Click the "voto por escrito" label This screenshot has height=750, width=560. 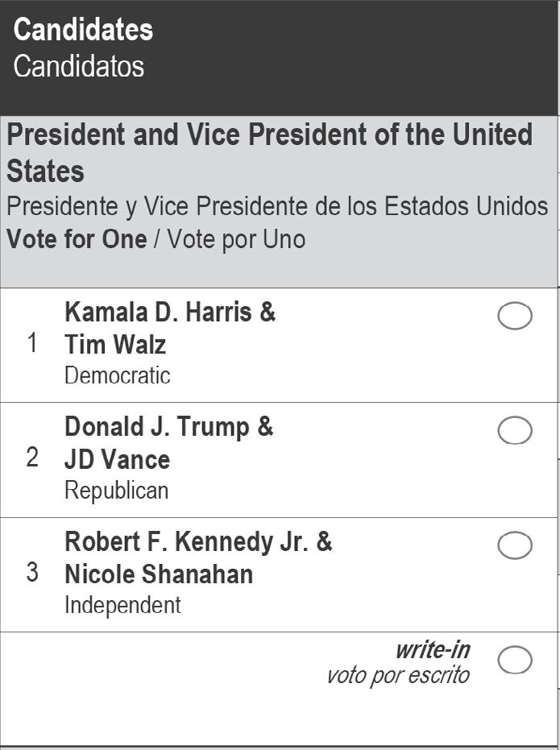click(398, 675)
